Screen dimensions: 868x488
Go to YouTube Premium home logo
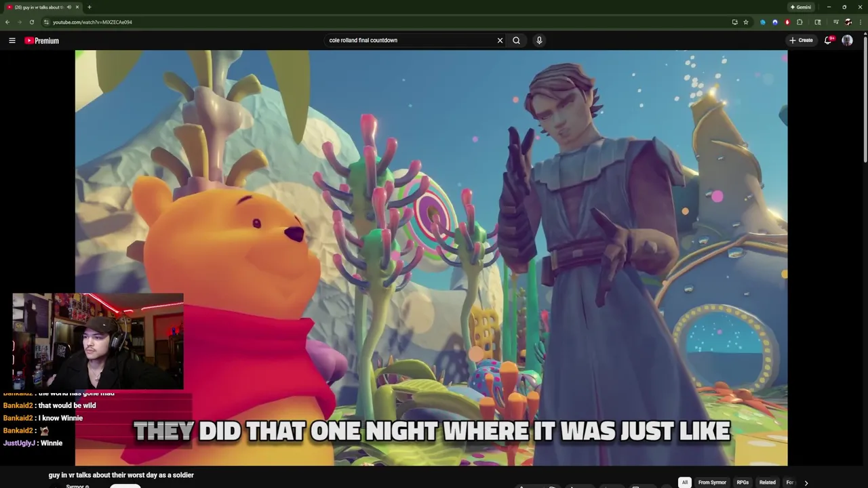click(42, 41)
